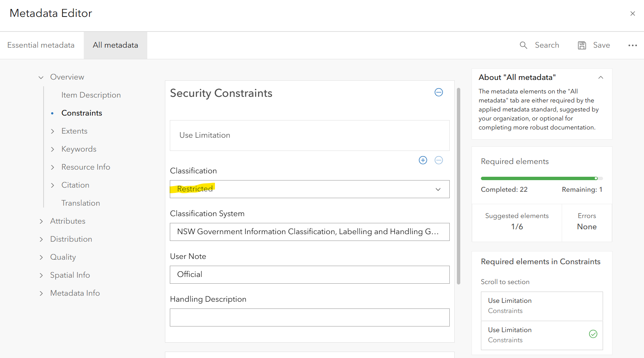Click the "Completed: 22" text
Screen dimensions: 644x358
click(504, 190)
